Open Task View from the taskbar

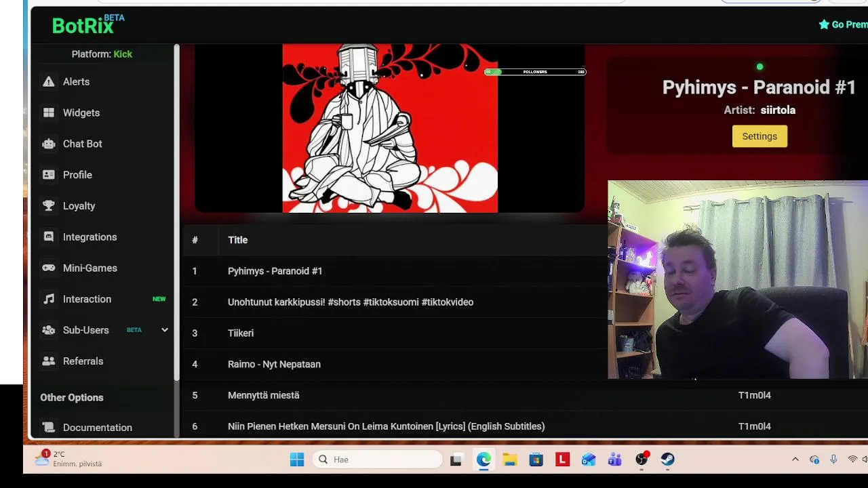click(x=456, y=460)
